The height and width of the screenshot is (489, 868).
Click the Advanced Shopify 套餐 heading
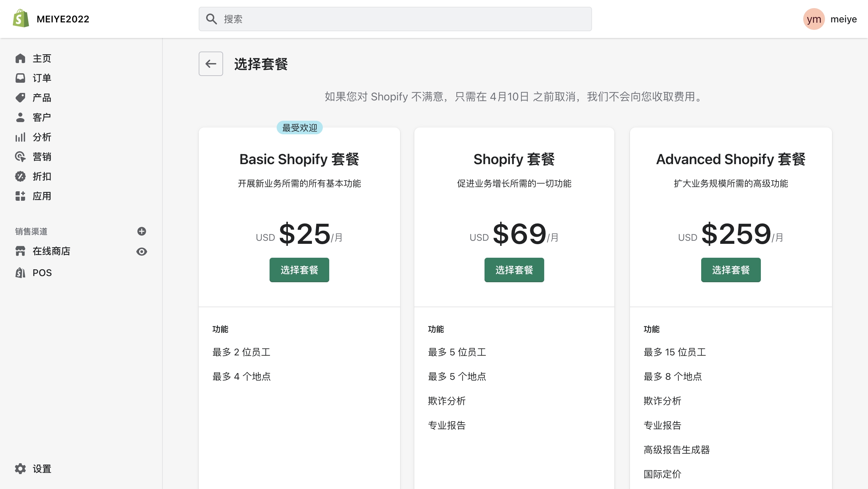(731, 159)
